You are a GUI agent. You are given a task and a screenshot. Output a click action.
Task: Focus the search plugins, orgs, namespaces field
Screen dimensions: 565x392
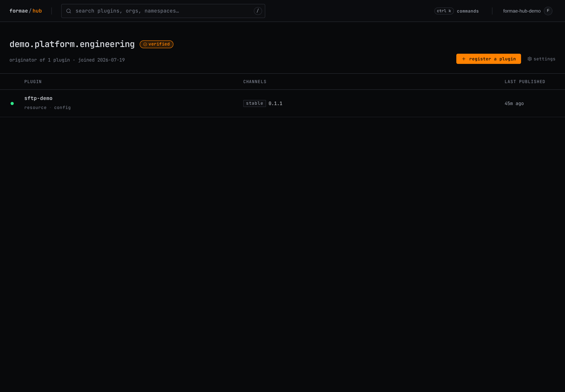click(163, 11)
